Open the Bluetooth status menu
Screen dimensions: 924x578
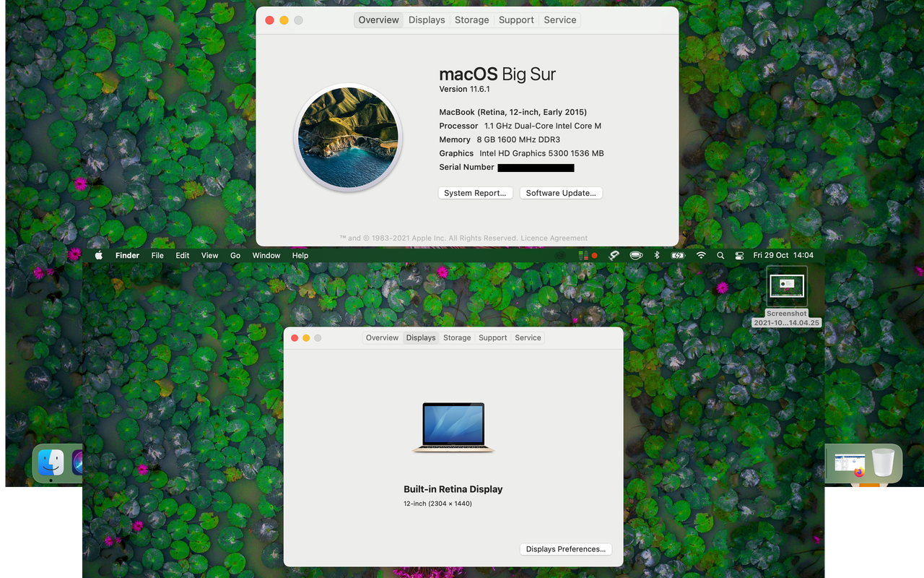point(657,255)
